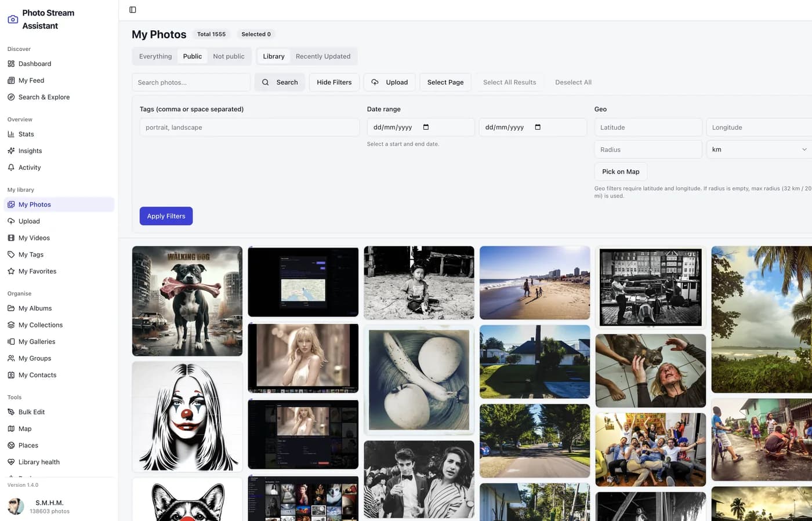Click the My Feed newspaper icon

click(x=11, y=81)
